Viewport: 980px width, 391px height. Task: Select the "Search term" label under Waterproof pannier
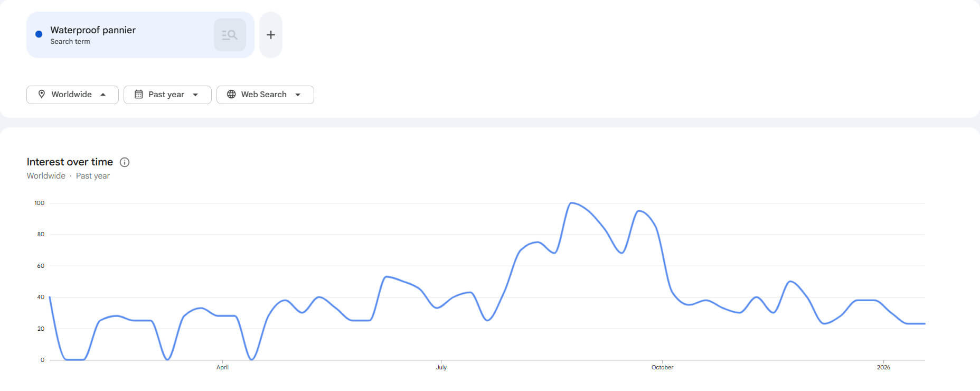(x=70, y=42)
